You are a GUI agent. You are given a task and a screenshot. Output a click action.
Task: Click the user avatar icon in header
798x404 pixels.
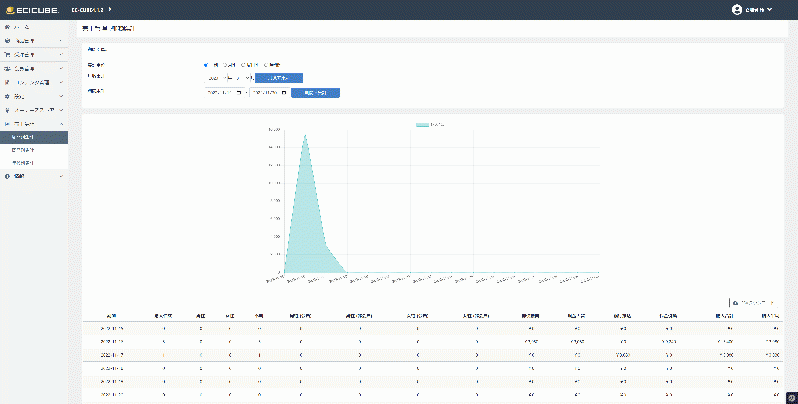click(736, 10)
